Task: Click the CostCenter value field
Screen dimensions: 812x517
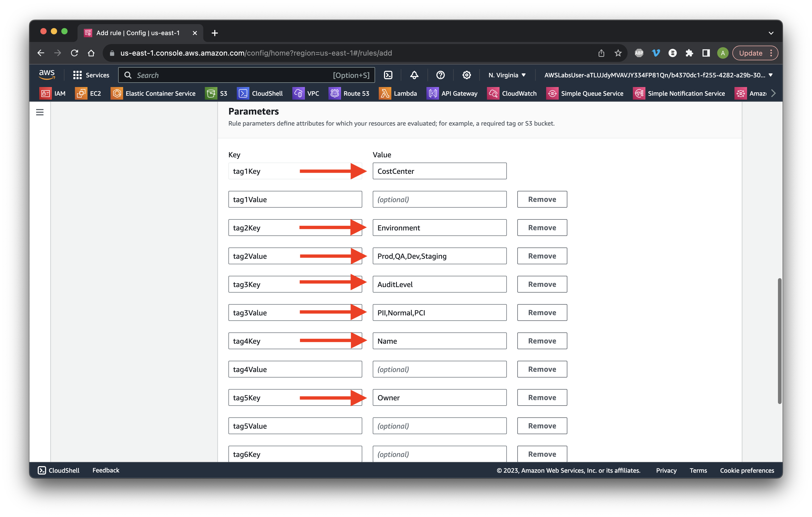Action: 439,171
